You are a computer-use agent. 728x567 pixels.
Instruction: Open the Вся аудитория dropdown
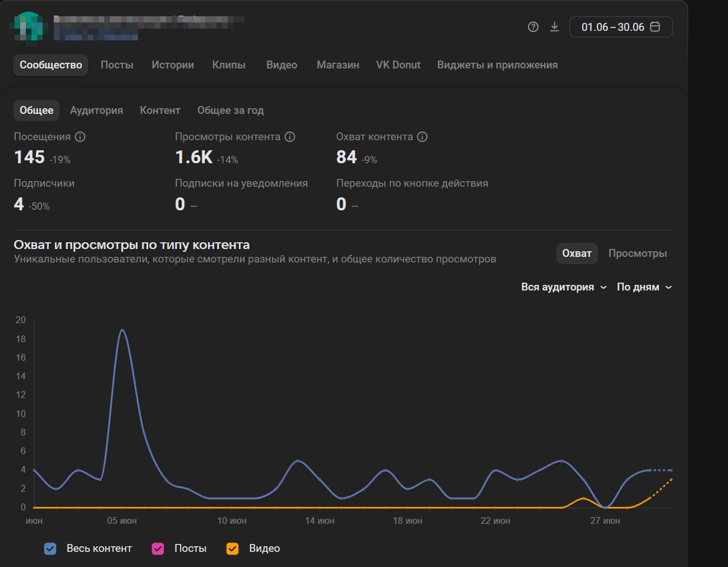[564, 287]
